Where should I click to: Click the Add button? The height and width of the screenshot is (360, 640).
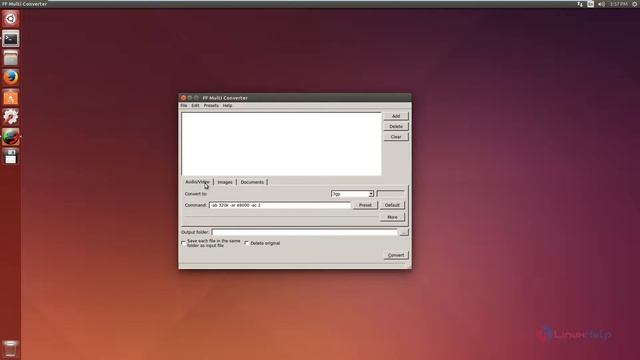coord(396,116)
